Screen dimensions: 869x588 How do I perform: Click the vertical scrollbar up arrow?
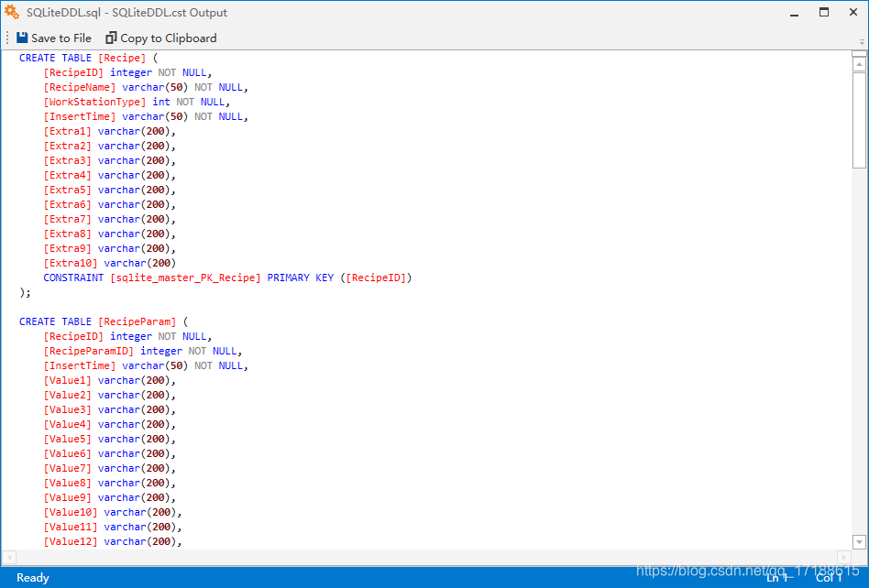tap(858, 62)
